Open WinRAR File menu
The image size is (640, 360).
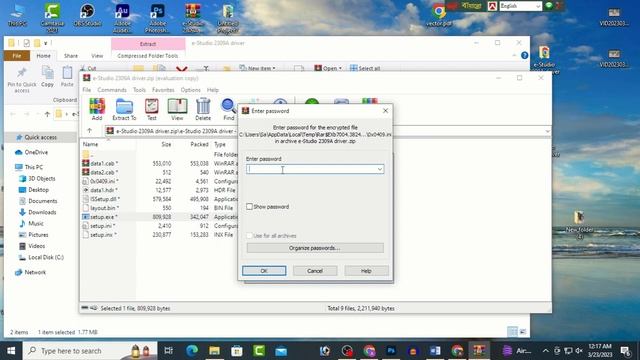pos(87,90)
